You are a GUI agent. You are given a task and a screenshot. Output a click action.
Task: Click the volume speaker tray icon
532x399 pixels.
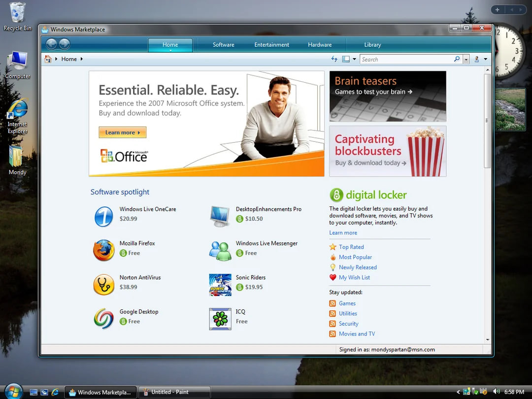(x=496, y=392)
